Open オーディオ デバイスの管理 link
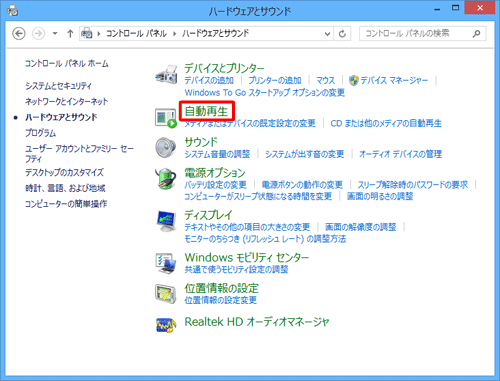The height and width of the screenshot is (381, 500). (400, 154)
